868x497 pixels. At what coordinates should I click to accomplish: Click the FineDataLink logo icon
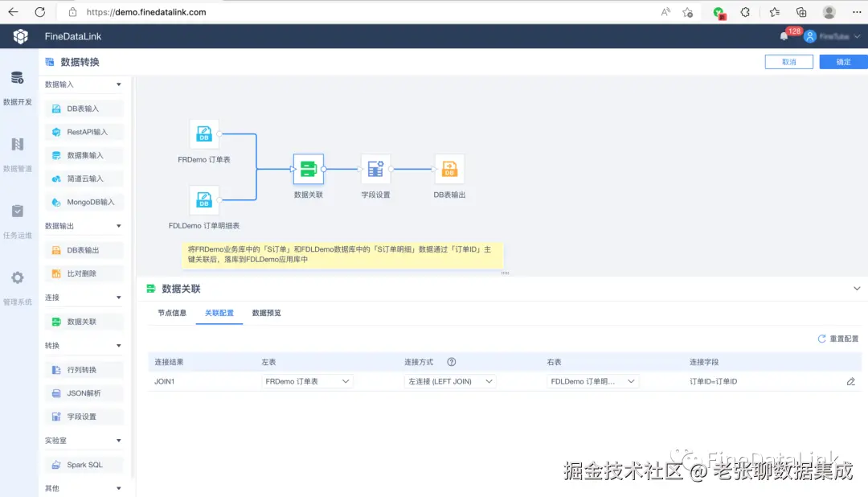tap(20, 36)
